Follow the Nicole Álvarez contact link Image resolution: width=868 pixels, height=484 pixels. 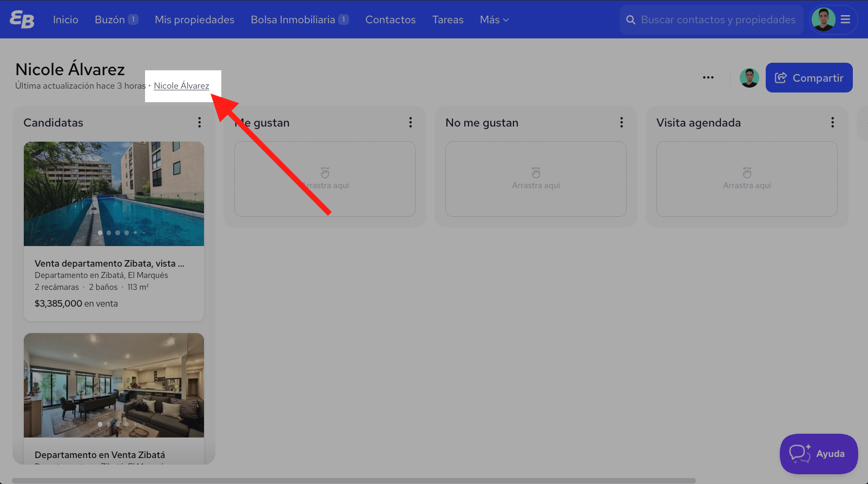pyautogui.click(x=181, y=85)
